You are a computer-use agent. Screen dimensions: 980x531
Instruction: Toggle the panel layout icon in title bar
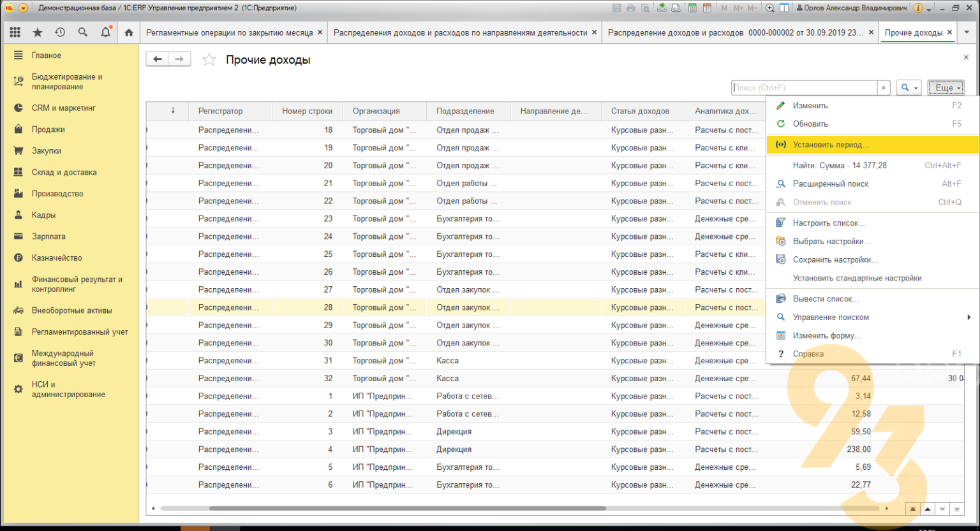784,8
